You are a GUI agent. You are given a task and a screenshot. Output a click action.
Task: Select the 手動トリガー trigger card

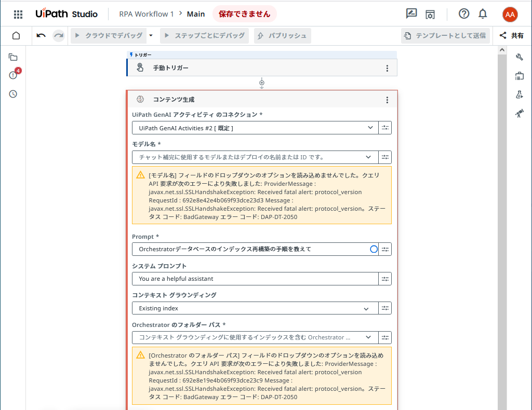[262, 68]
